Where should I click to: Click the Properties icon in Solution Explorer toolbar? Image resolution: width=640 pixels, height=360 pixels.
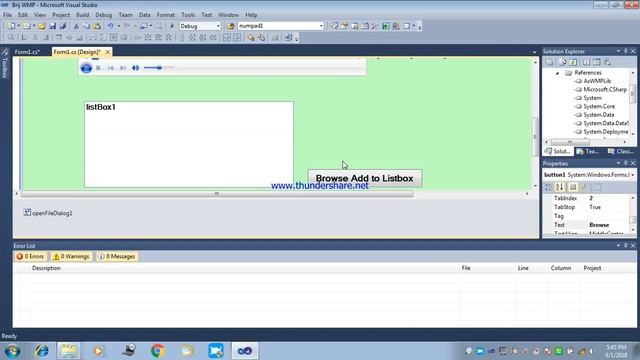point(550,62)
